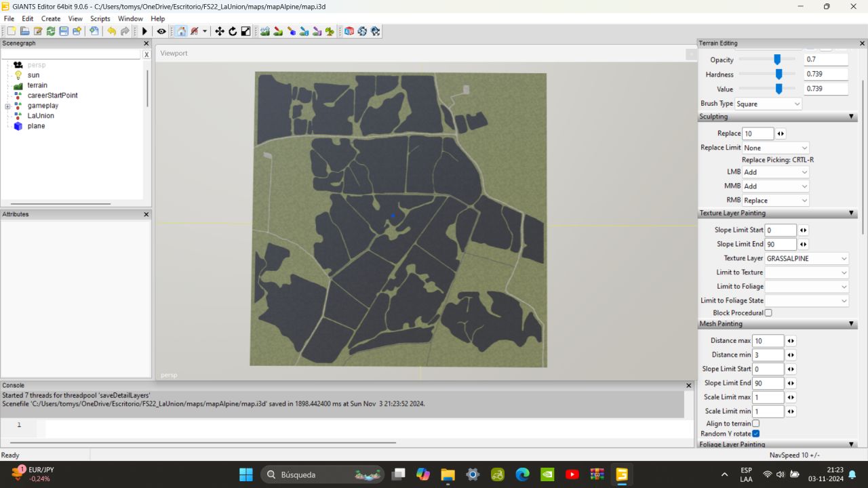The image size is (868, 488).
Task: Activate the red terrain paint icon
Action: pos(278,31)
